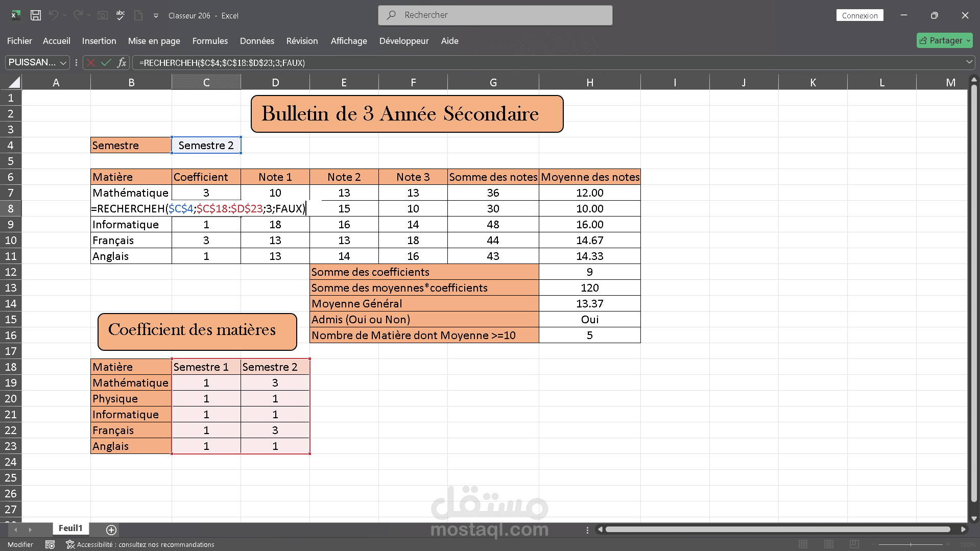Viewport: 980px width, 551px height.
Task: Switch to Normal view icon
Action: (x=803, y=544)
